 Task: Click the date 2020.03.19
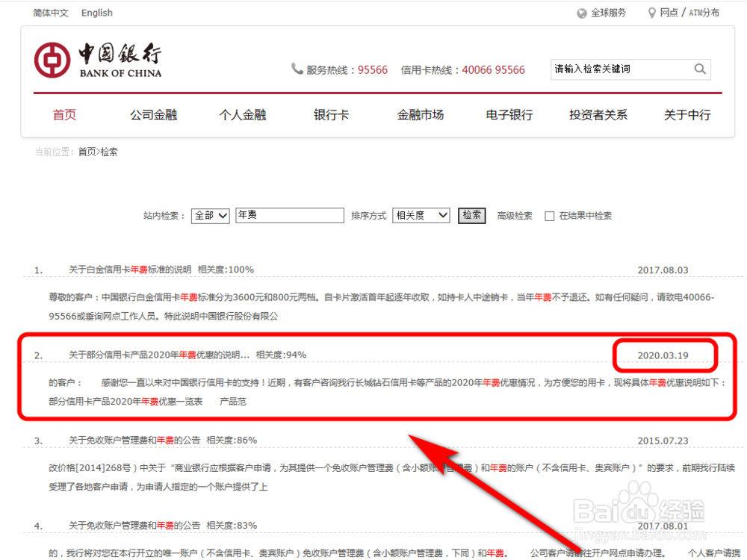[x=663, y=355]
